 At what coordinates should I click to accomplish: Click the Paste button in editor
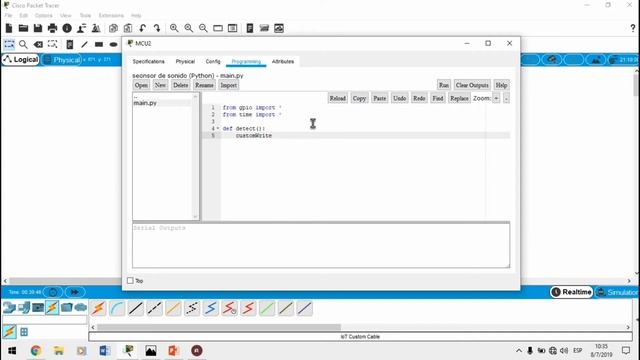pyautogui.click(x=380, y=98)
